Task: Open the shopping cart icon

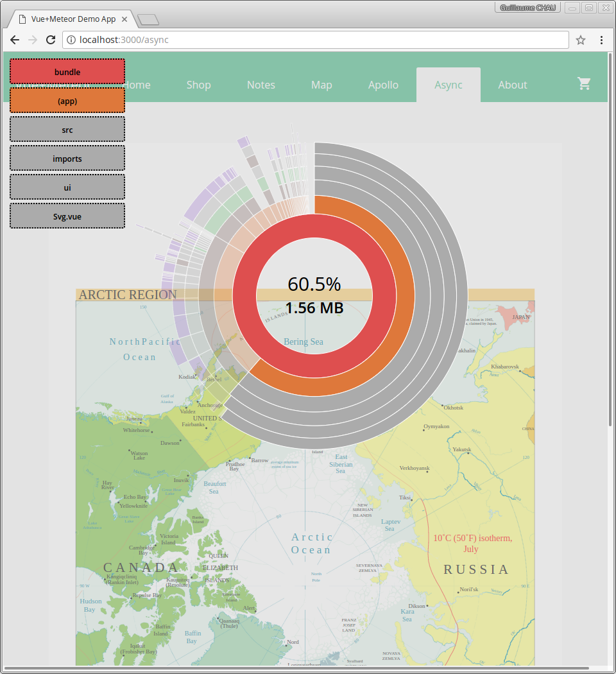Action: point(584,83)
